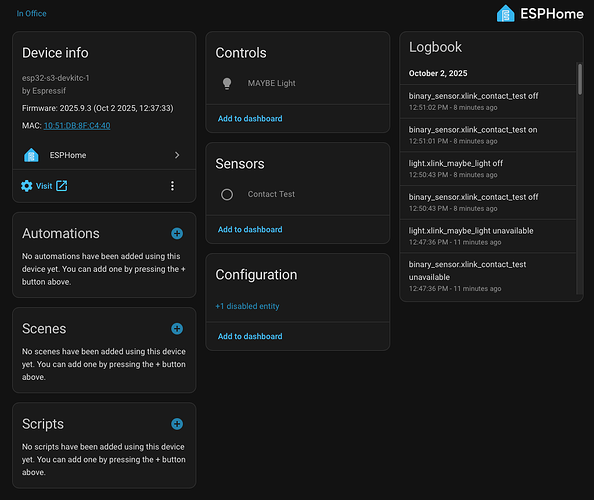
Task: Click the Logbook card title
Action: [435, 47]
